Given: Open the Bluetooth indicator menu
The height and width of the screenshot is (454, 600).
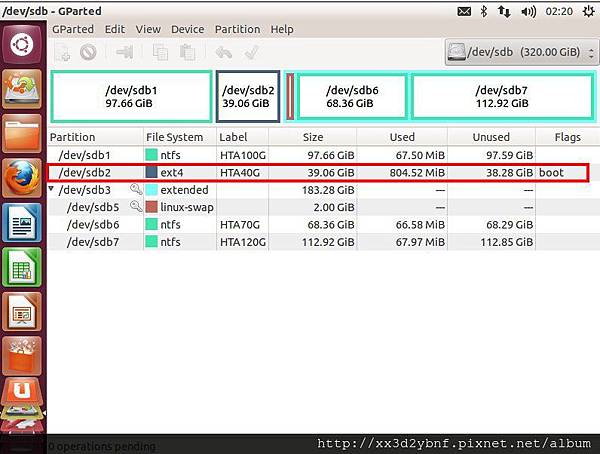Looking at the screenshot, I should point(484,11).
